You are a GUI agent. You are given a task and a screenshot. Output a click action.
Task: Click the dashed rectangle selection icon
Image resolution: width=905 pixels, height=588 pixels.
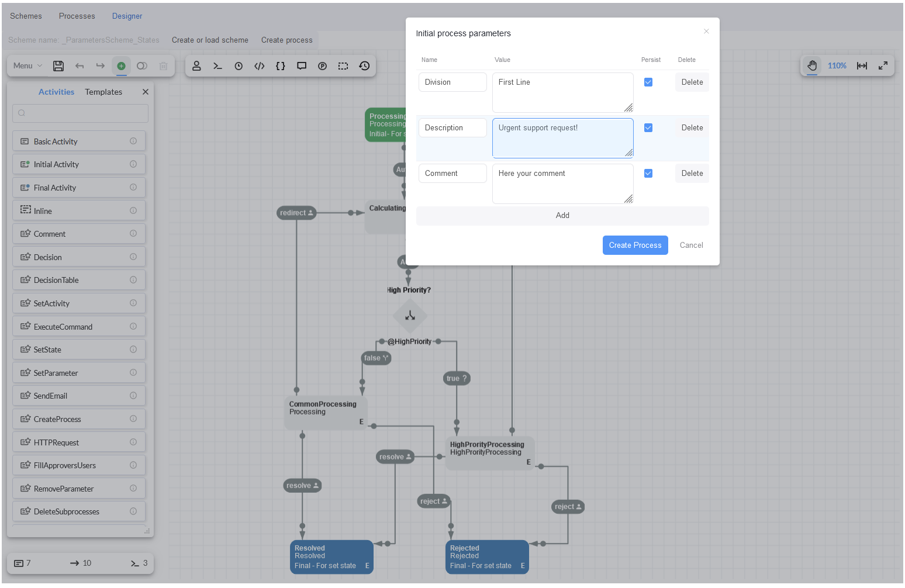[x=343, y=66]
